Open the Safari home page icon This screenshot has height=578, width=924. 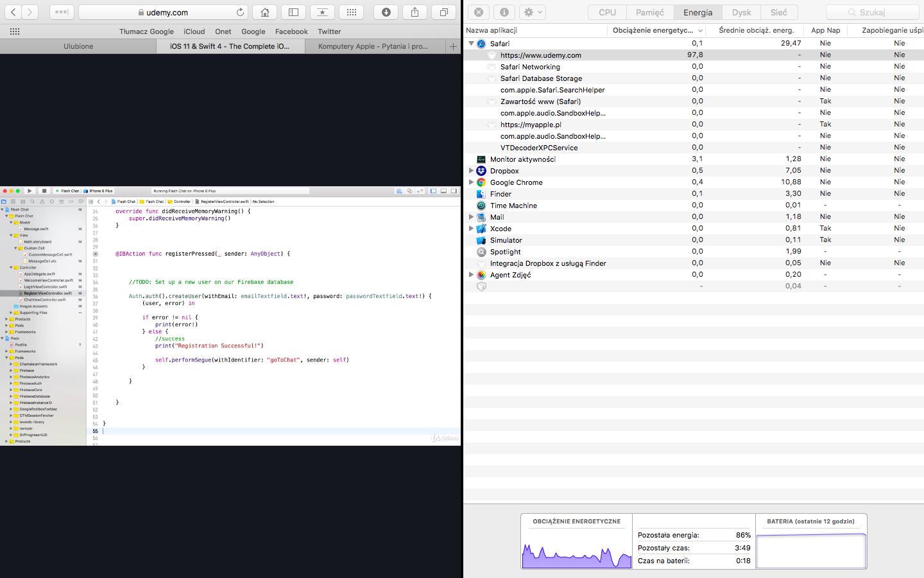(x=264, y=12)
